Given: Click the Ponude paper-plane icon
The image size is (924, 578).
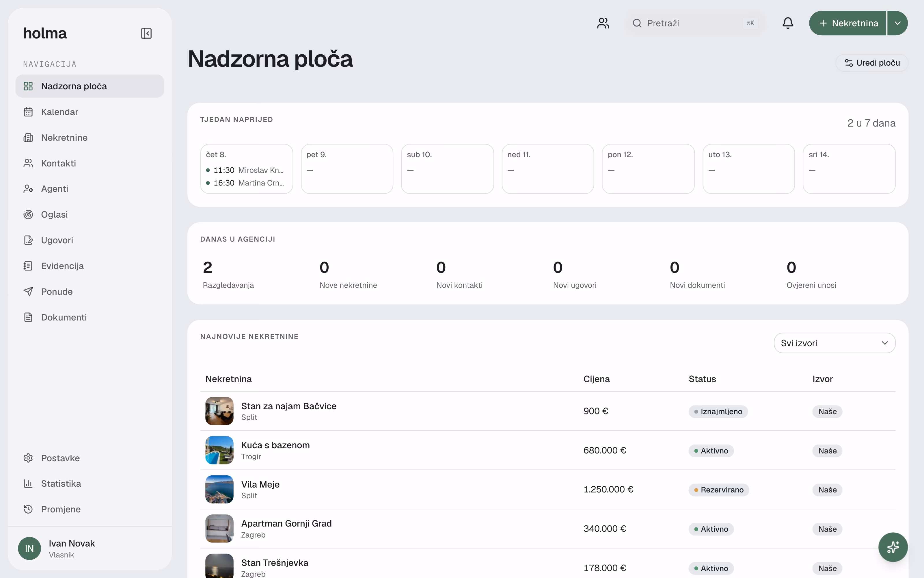Looking at the screenshot, I should tap(28, 292).
